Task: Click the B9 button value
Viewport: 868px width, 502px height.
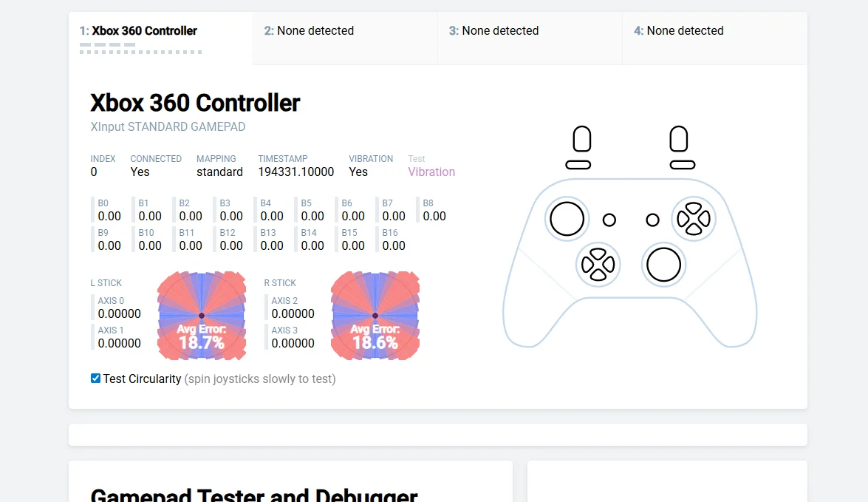Action: point(109,245)
